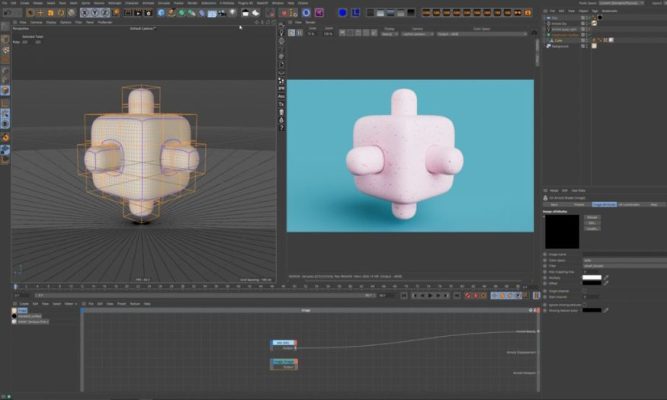This screenshot has height=400, width=667.
Task: Click the white Multiply color swatch
Action: (593, 277)
